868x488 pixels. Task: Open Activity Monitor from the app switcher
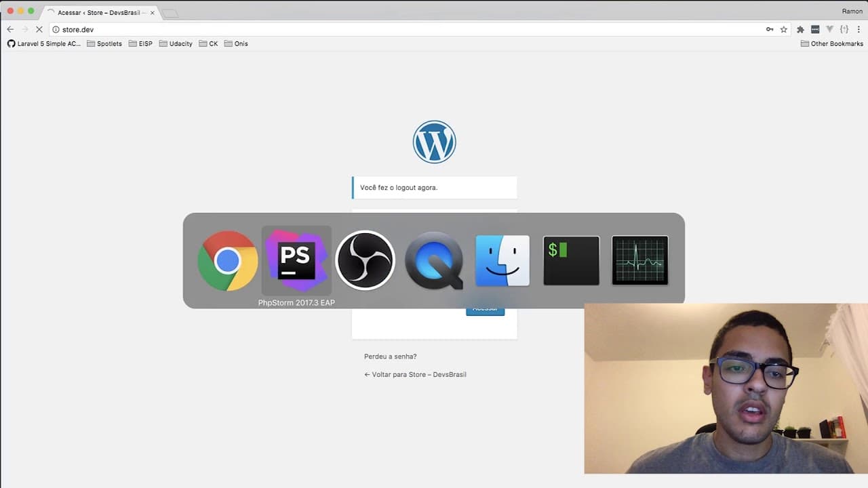[x=640, y=261]
